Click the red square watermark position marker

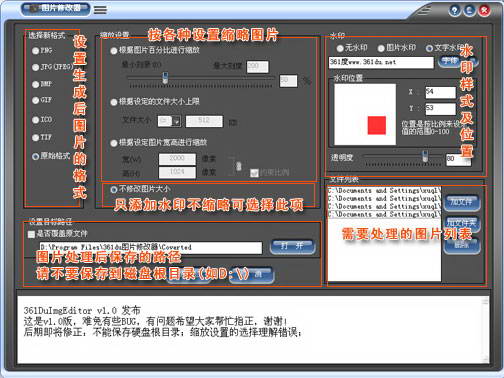tap(377, 125)
